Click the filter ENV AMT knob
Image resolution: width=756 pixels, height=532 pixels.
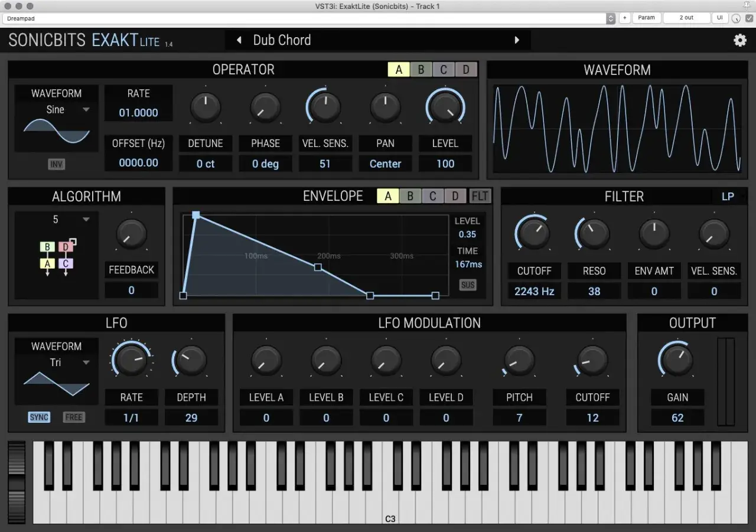pyautogui.click(x=654, y=233)
